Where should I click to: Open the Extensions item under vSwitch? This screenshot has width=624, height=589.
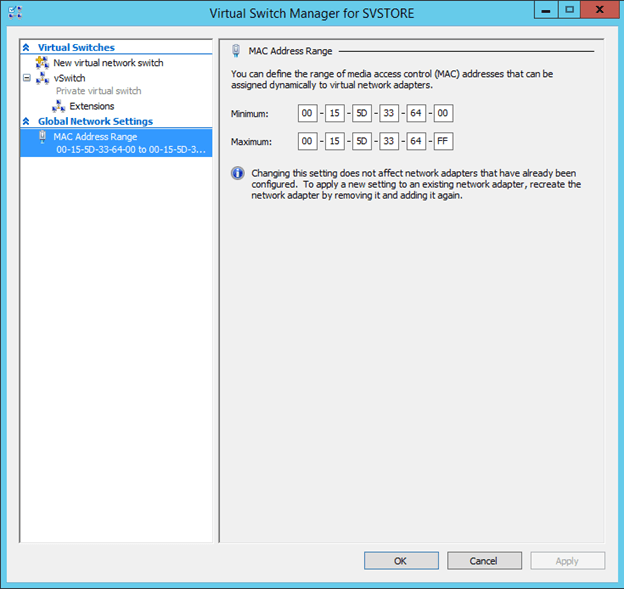coord(91,106)
